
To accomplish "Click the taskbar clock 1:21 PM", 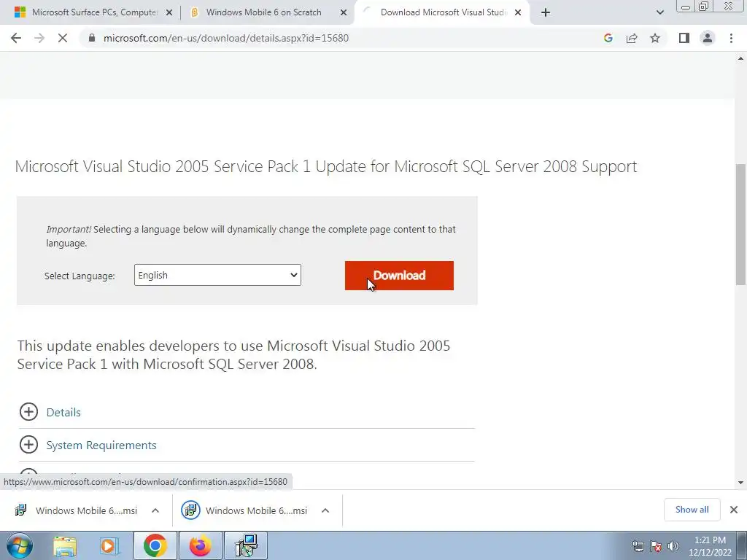I will [710, 546].
